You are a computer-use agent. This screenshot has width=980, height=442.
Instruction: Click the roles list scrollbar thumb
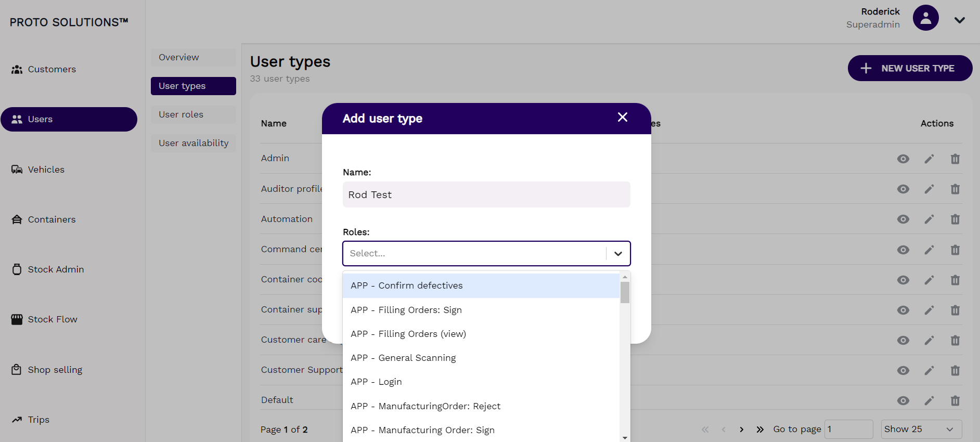(625, 292)
